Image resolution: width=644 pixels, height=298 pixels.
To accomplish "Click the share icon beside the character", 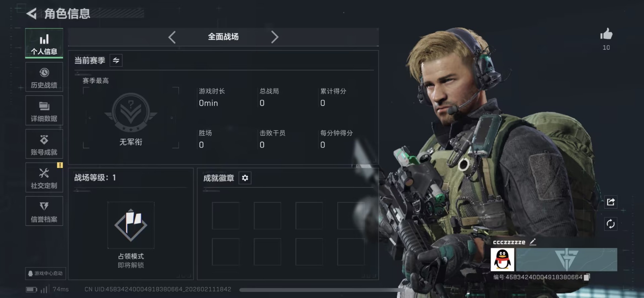I will coord(610,202).
